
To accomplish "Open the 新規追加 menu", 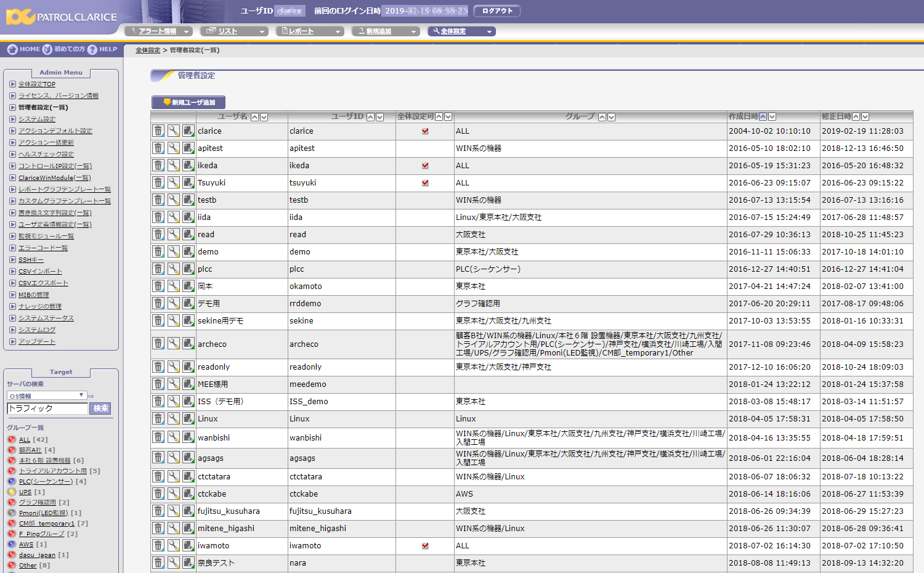I will click(x=386, y=31).
